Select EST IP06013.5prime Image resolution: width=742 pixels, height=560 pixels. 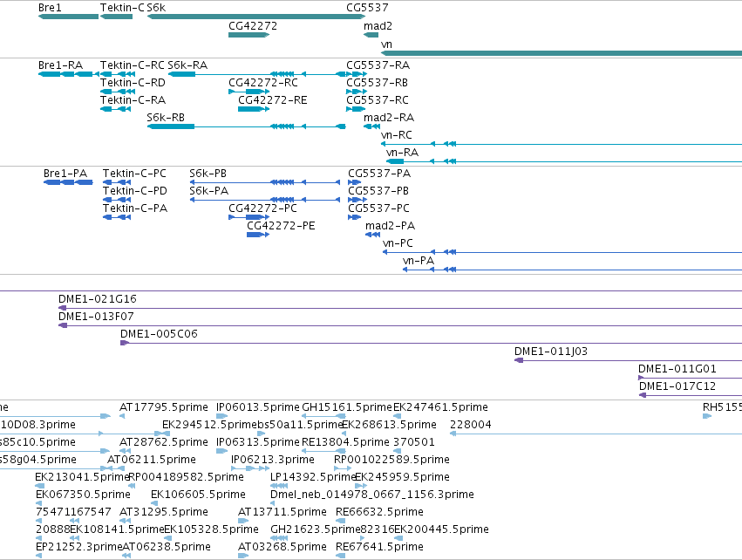coord(258,407)
